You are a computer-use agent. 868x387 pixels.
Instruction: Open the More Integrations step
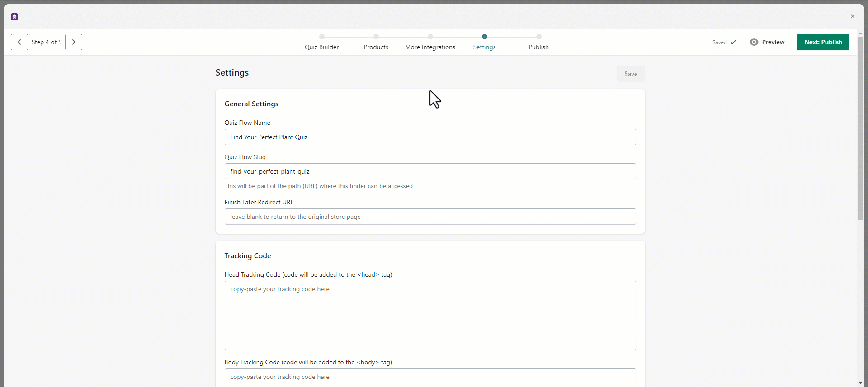tap(430, 42)
